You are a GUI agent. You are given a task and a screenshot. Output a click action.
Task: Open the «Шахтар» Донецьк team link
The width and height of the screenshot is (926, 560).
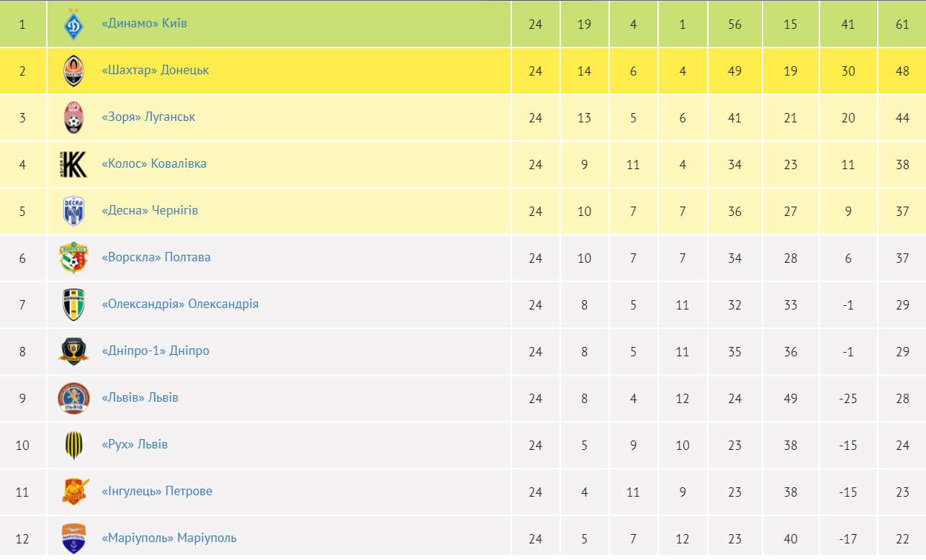point(156,71)
